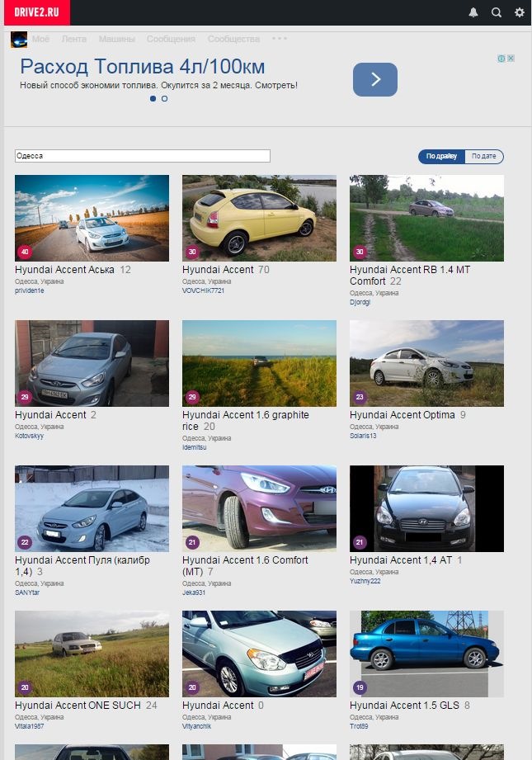Open user Yuzhny222 profile link
This screenshot has width=532, height=760.
pyautogui.click(x=365, y=581)
